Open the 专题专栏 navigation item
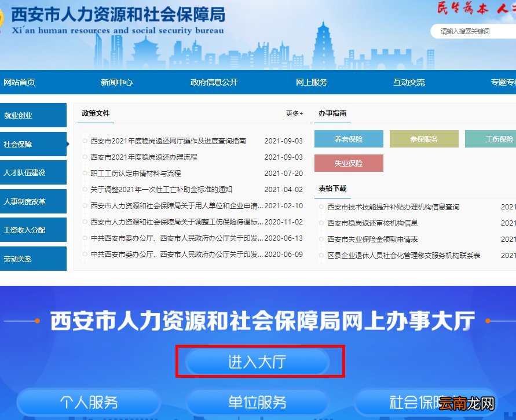The width and height of the screenshot is (516, 420). [x=503, y=82]
